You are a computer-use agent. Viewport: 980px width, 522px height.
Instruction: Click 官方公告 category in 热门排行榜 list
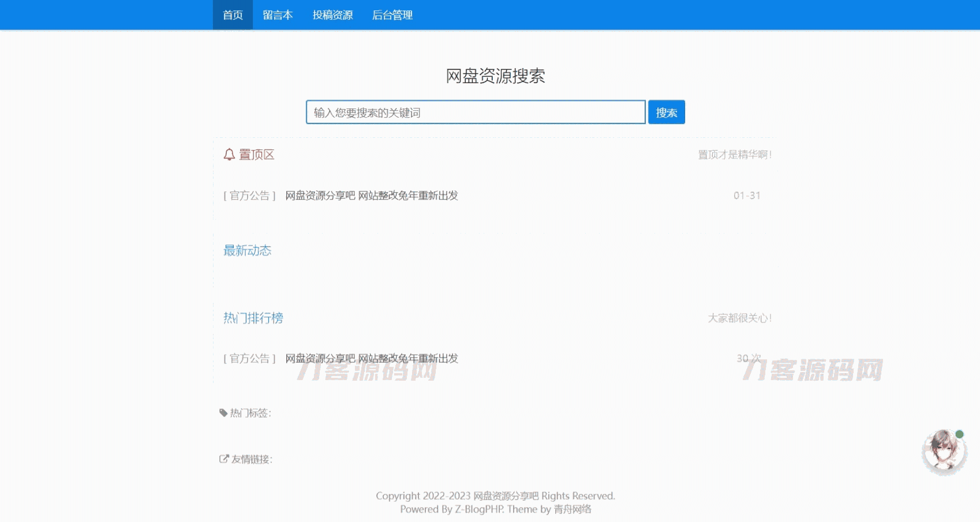pyautogui.click(x=249, y=358)
